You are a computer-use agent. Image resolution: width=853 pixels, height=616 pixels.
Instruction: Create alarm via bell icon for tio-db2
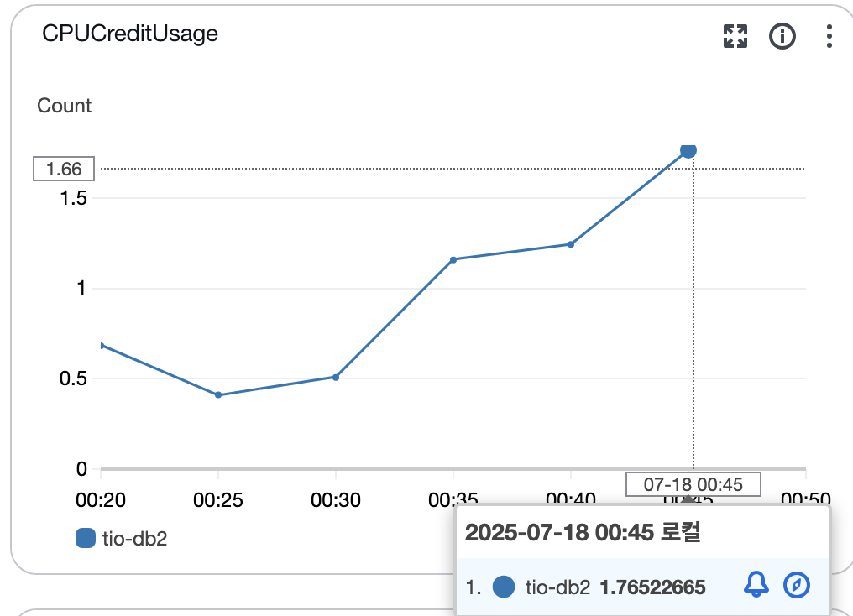point(756,585)
